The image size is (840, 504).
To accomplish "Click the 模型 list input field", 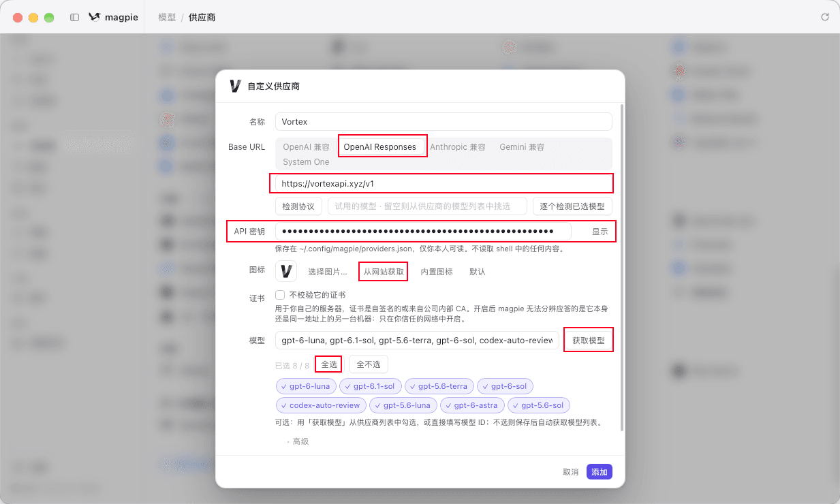I will coord(417,341).
